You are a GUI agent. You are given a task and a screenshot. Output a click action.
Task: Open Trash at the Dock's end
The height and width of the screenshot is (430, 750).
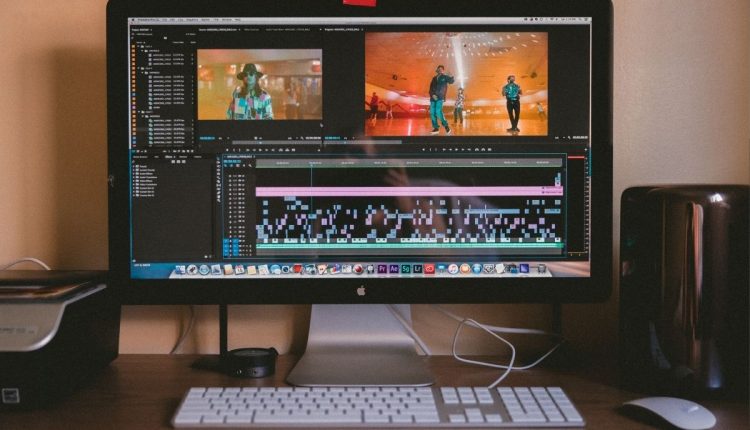pos(541,269)
